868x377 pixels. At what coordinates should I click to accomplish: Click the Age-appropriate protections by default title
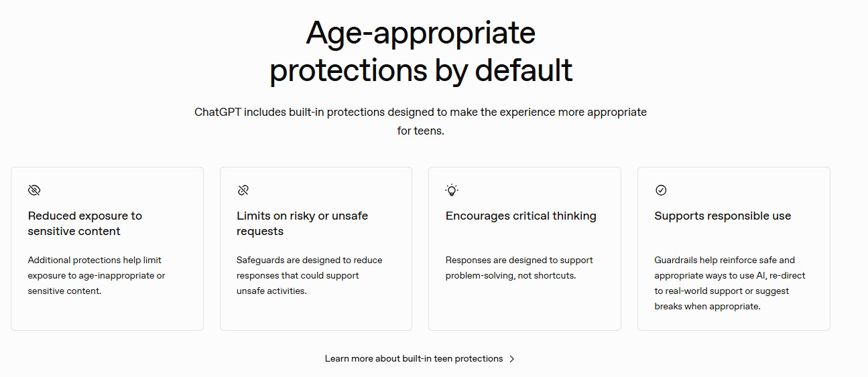pos(421,52)
